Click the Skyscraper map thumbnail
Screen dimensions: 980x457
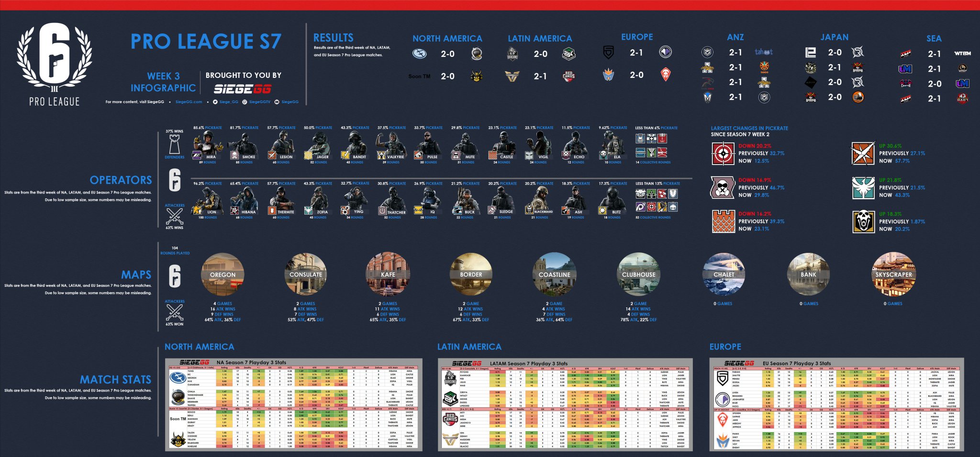click(893, 274)
